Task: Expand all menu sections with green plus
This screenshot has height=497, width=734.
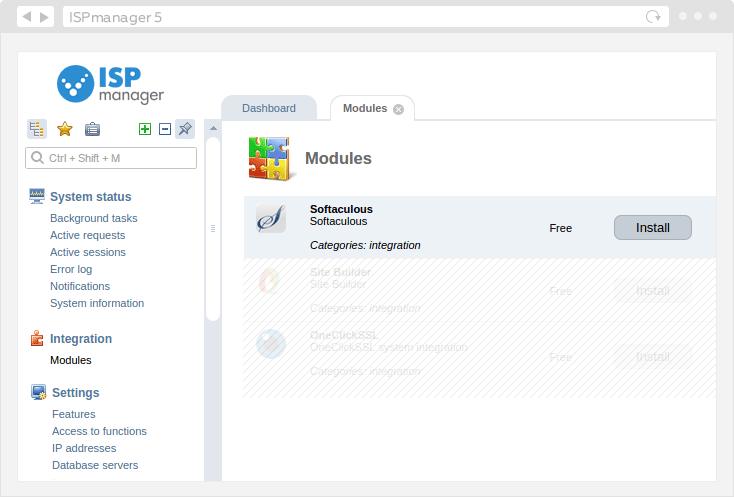Action: (x=145, y=129)
